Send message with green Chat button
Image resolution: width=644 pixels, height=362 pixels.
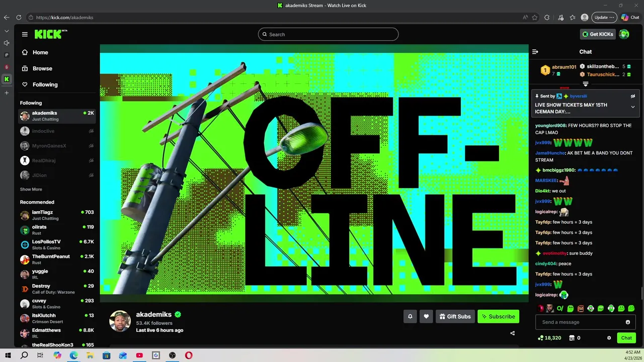pyautogui.click(x=626, y=338)
